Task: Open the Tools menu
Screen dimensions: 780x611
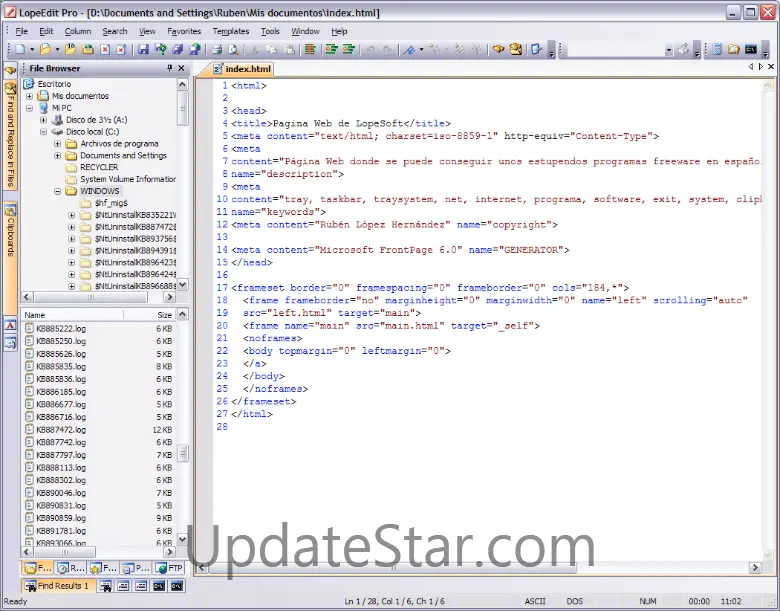Action: pos(270,31)
